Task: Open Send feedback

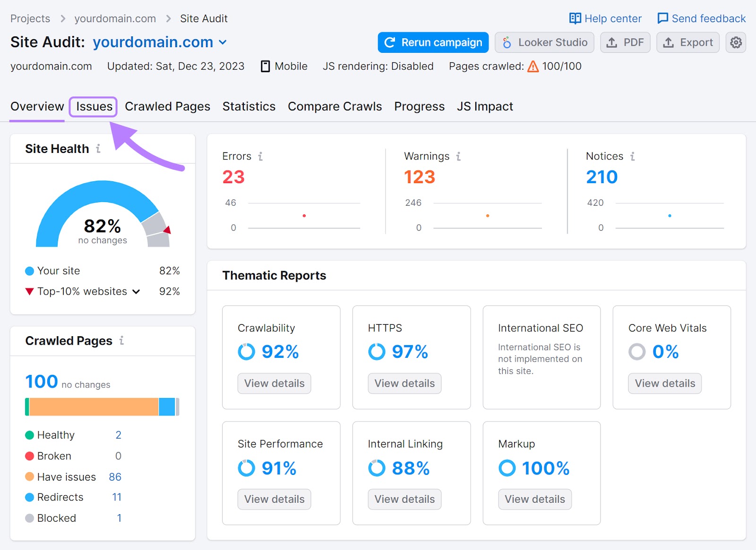Action: pos(701,18)
